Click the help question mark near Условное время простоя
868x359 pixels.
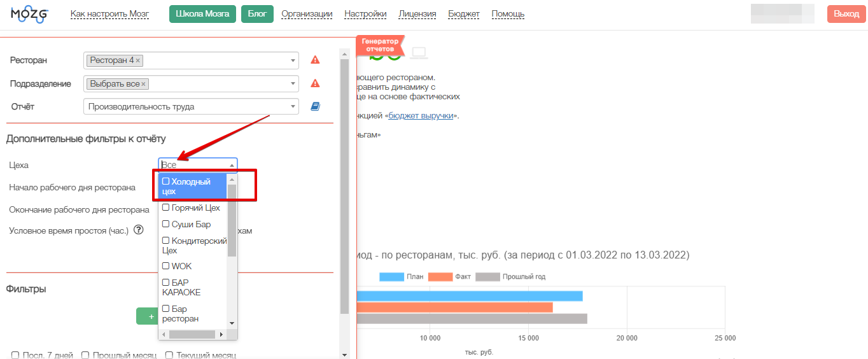(138, 230)
